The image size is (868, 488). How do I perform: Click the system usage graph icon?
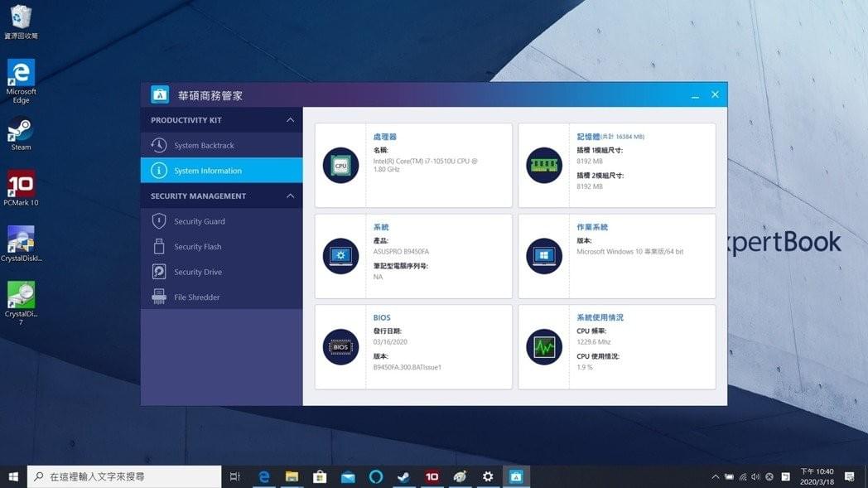(x=544, y=347)
